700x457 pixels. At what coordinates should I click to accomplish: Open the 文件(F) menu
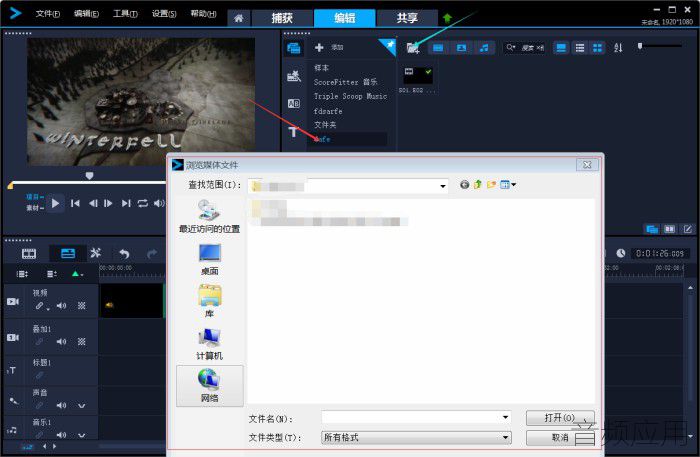coord(48,13)
